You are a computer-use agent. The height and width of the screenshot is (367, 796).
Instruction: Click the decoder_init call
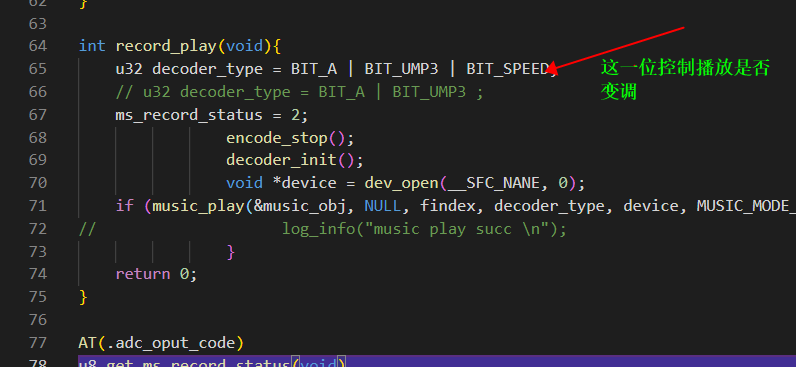pyautogui.click(x=281, y=160)
